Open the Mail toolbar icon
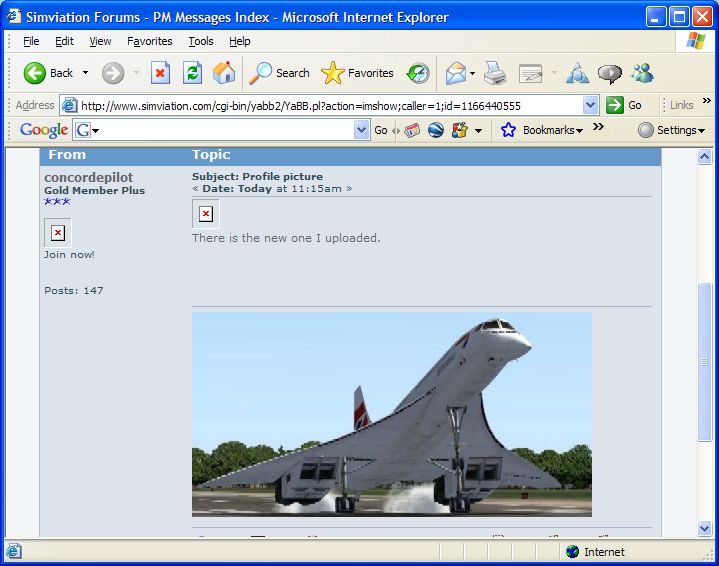This screenshot has width=719, height=566. pyautogui.click(x=456, y=73)
